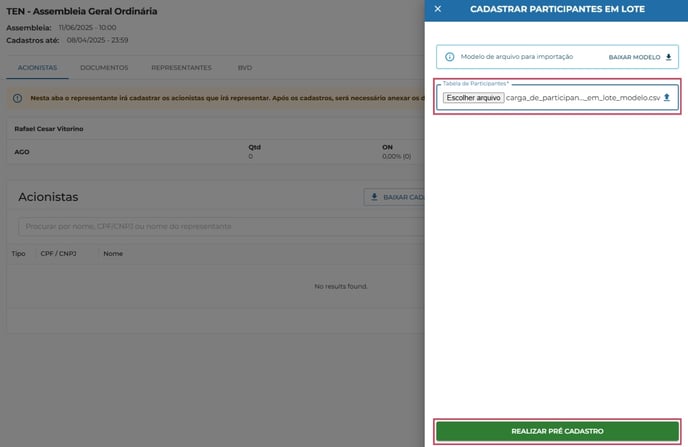Click the info icon beside Modelo de arquivo
The width and height of the screenshot is (688, 447).
(x=450, y=57)
